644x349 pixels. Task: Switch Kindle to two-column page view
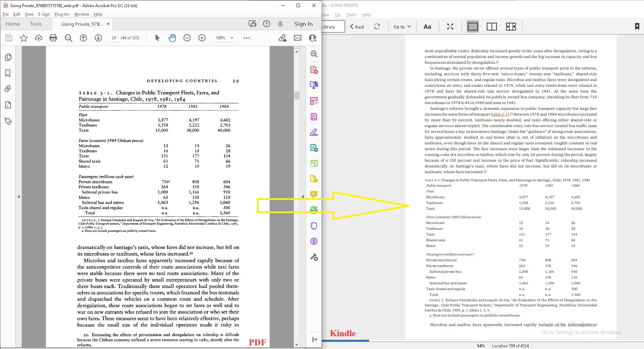pyautogui.click(x=492, y=26)
